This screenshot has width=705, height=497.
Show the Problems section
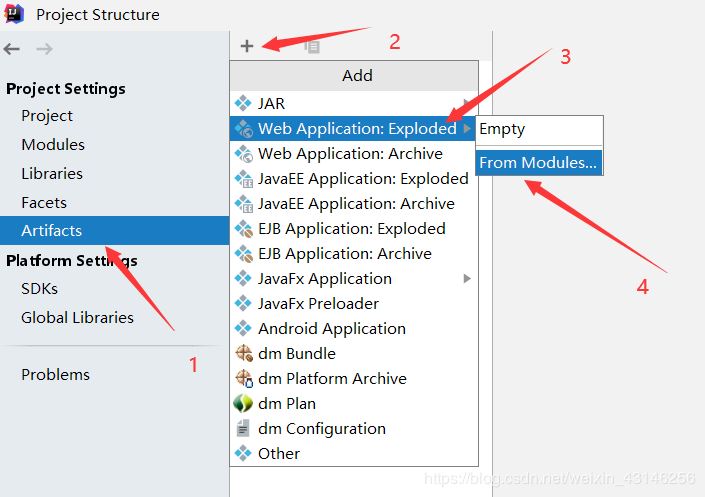point(56,374)
